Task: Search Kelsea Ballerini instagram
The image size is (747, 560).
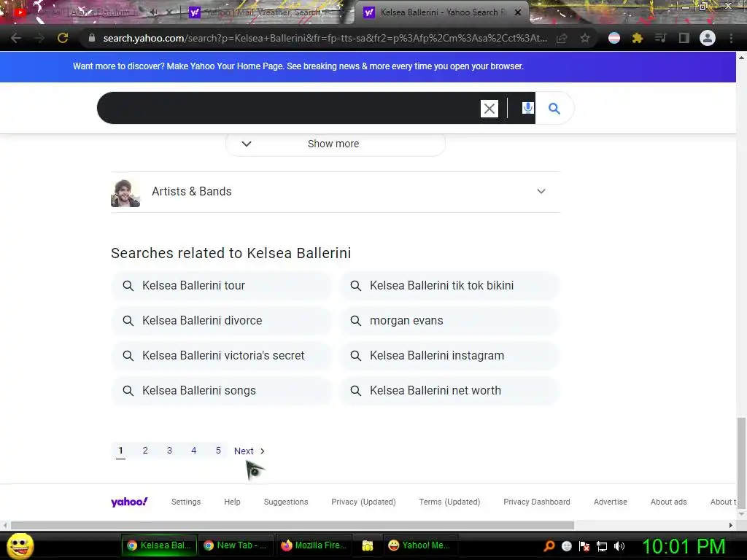Action: coord(449,355)
